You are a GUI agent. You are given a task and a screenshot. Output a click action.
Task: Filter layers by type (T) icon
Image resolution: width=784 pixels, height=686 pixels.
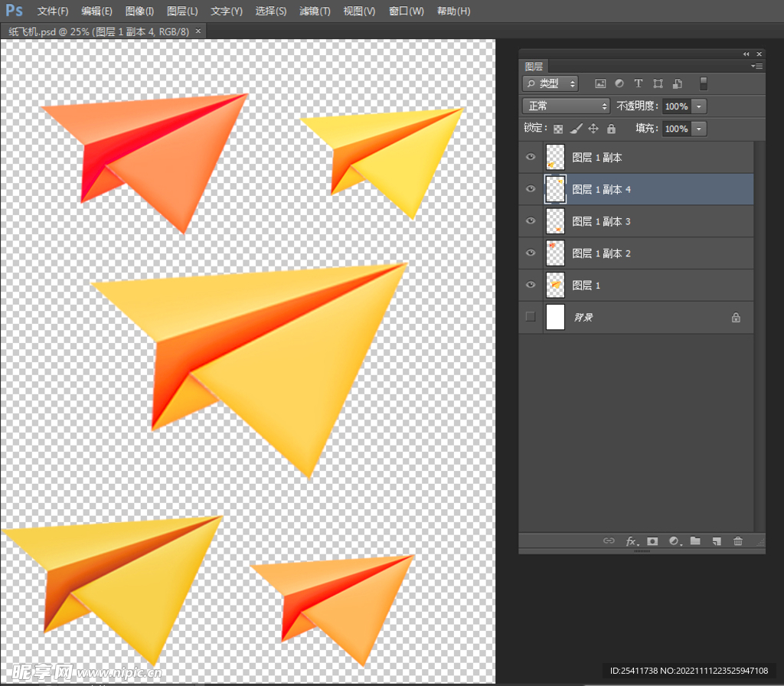click(x=638, y=83)
